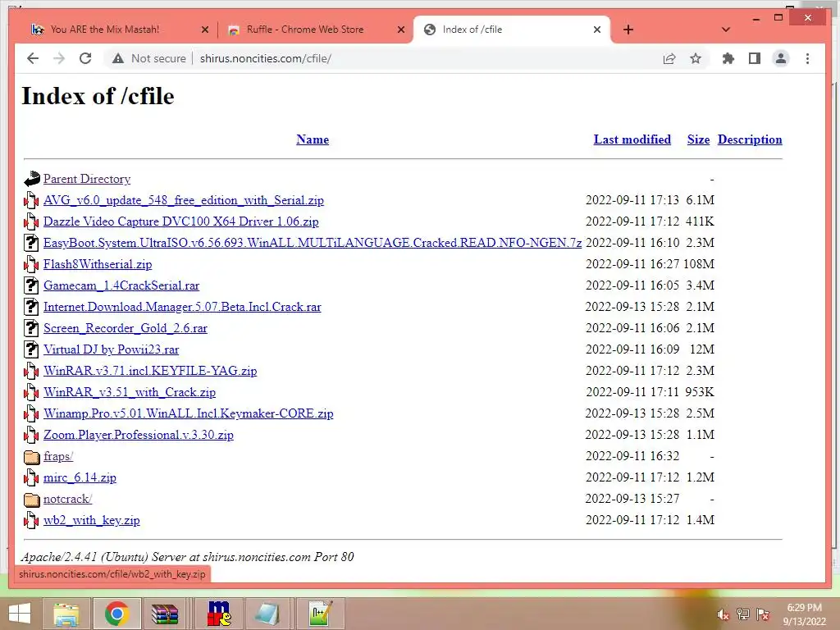The image size is (840, 630).
Task: Open Chrome three-dot menu
Action: [x=807, y=58]
